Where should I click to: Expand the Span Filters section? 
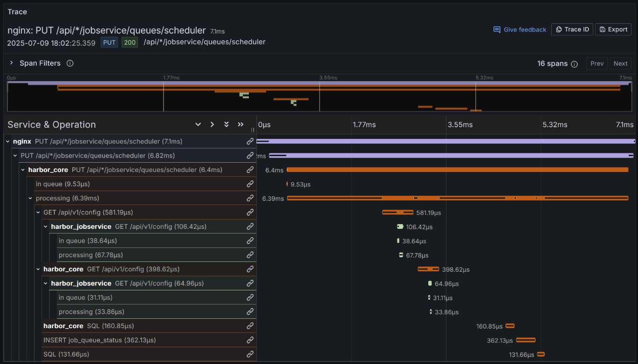12,63
